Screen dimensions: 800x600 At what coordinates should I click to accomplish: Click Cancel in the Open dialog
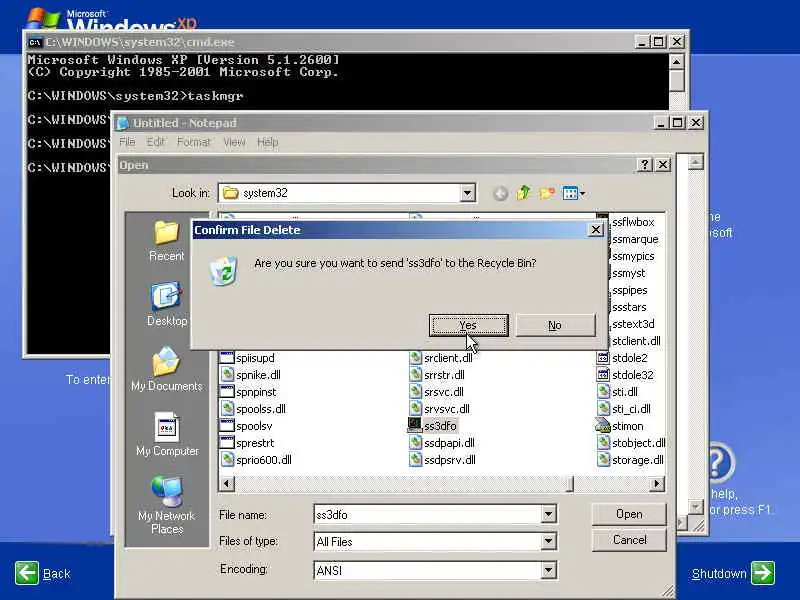629,540
